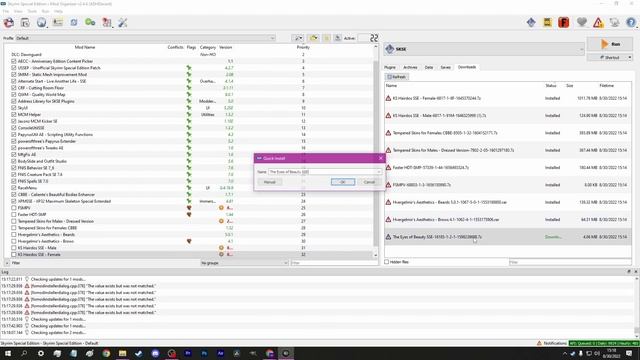Click the Shortcut button

(610, 58)
